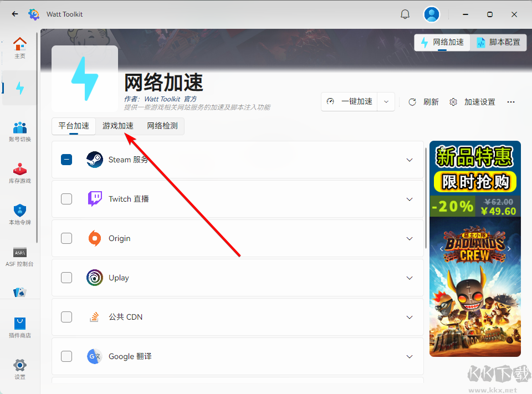Image resolution: width=532 pixels, height=394 pixels.
Task: Click the large lightning plugin icon
Action: (x=85, y=79)
